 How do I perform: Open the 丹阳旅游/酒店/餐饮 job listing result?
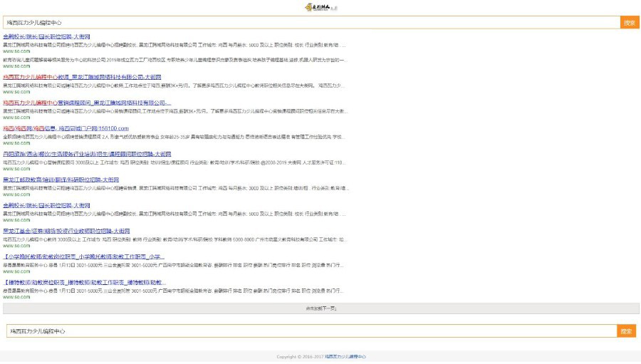click(87, 154)
